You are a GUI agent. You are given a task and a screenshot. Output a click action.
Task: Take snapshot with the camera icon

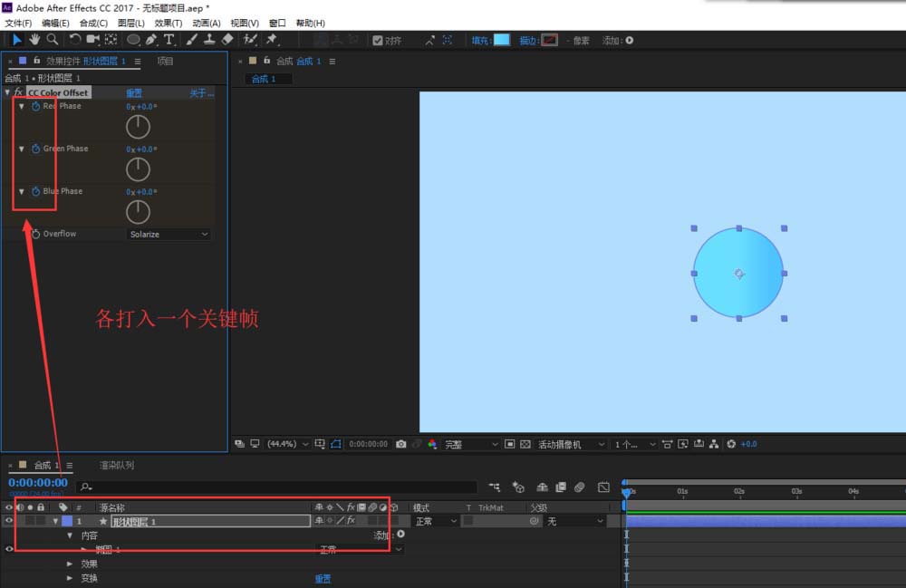click(400, 444)
